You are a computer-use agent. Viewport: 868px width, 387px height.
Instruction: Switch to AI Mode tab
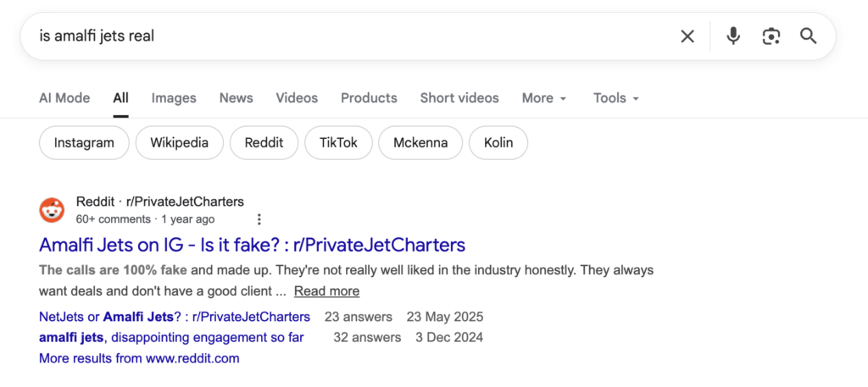click(x=64, y=98)
